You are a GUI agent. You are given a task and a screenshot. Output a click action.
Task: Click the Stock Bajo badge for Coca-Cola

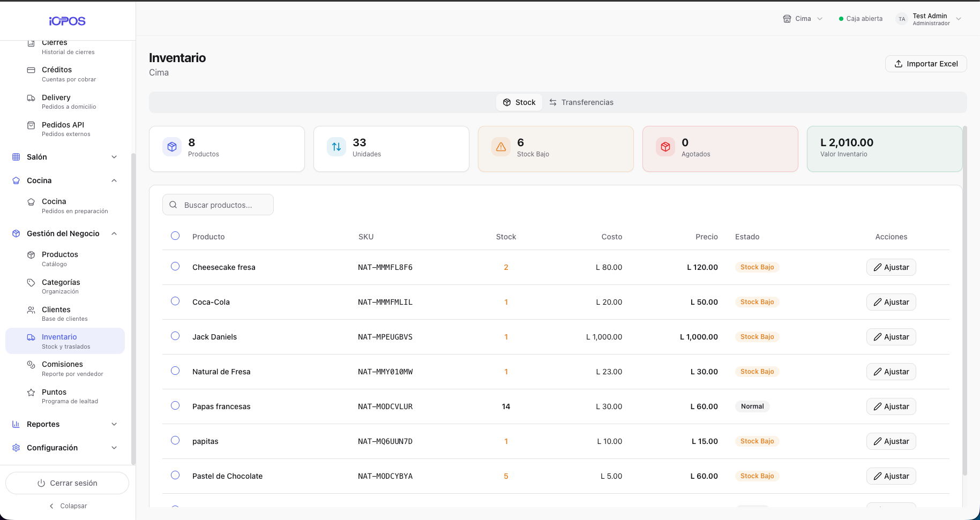pos(757,302)
